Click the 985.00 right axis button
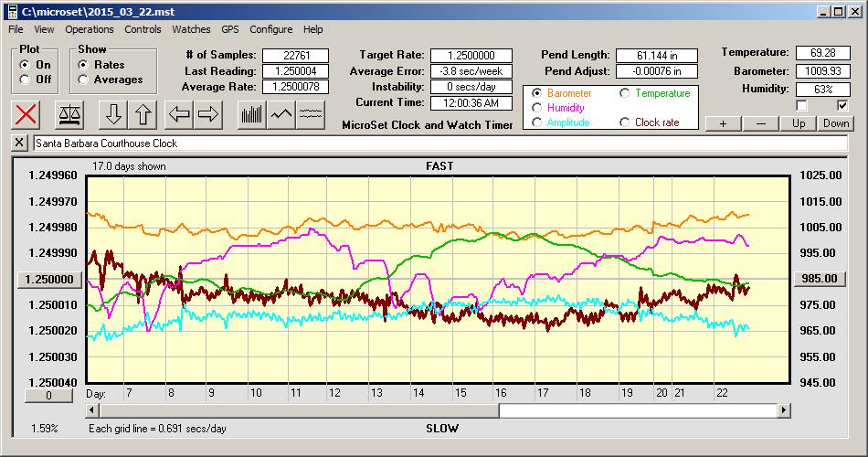 click(x=820, y=279)
